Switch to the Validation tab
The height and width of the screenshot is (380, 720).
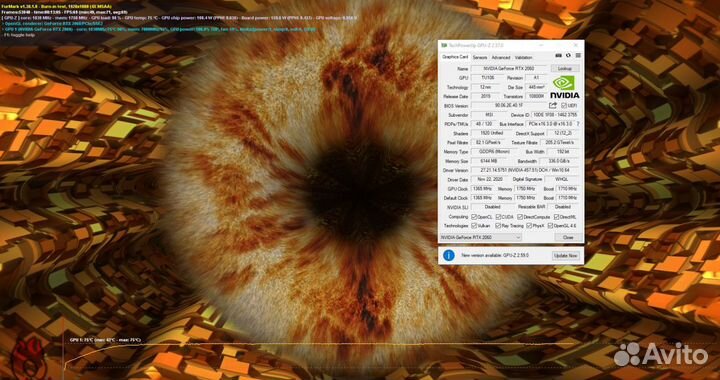[x=523, y=57]
